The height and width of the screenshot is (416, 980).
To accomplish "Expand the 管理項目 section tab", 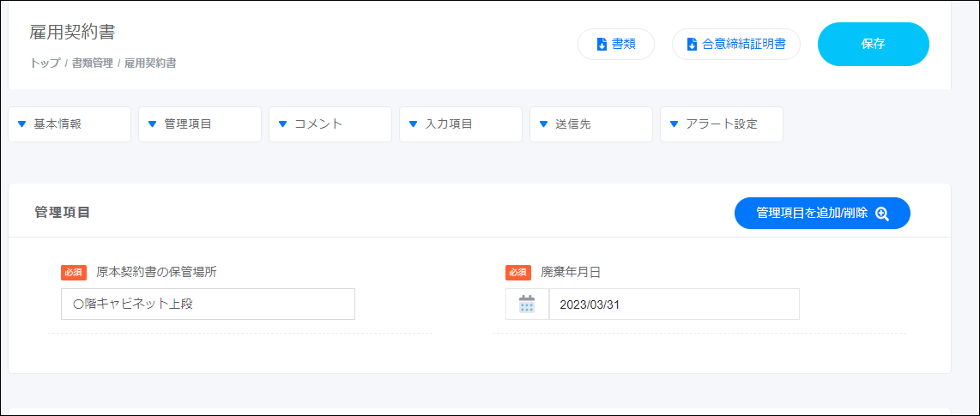I will (x=200, y=124).
